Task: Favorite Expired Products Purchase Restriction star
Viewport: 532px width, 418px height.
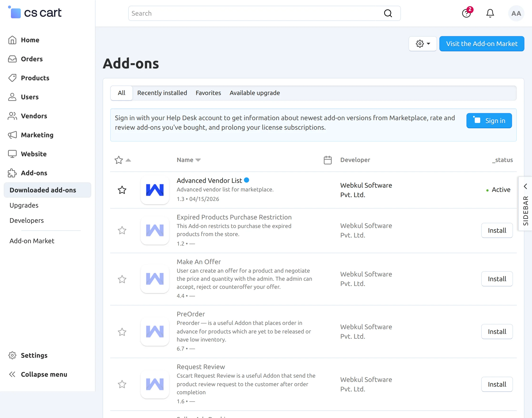Action: coord(122,230)
